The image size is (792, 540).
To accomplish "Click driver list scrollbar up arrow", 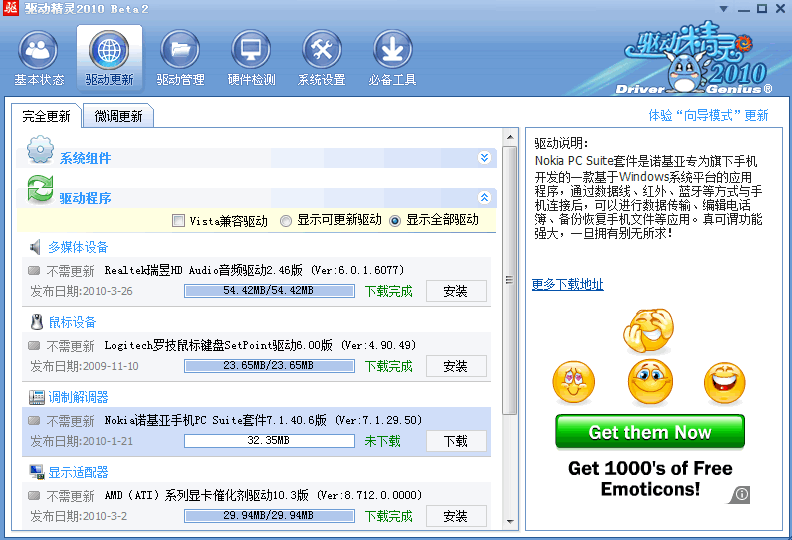I will coord(510,137).
